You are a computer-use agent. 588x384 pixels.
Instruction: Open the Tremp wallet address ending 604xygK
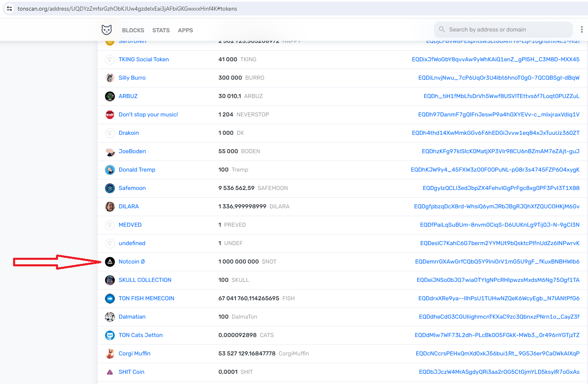click(x=495, y=170)
